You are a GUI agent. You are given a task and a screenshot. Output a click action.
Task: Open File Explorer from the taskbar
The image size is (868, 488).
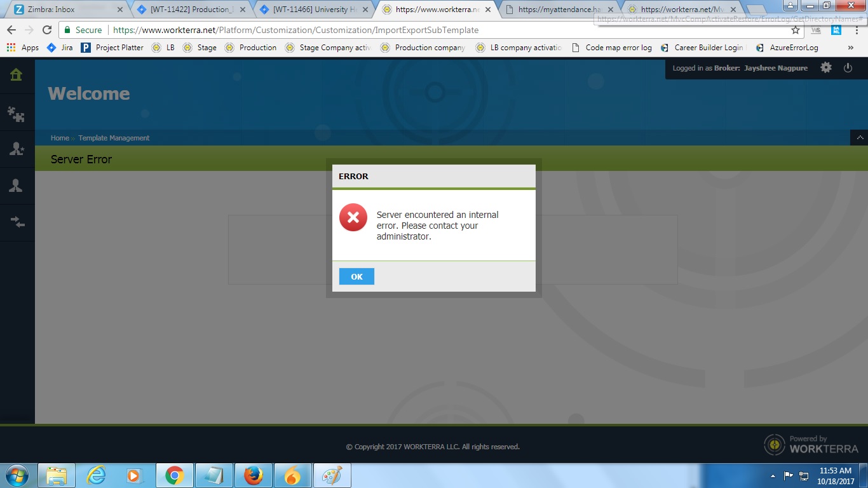click(57, 475)
